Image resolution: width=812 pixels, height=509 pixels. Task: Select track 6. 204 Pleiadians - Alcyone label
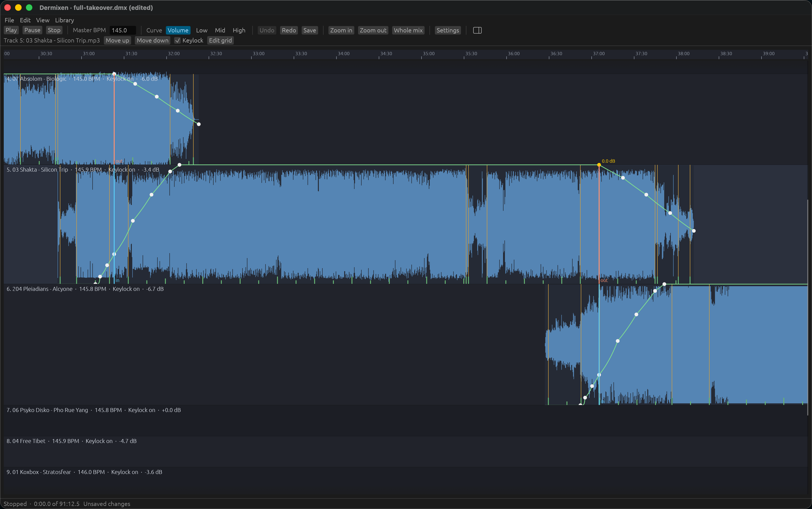click(x=85, y=289)
